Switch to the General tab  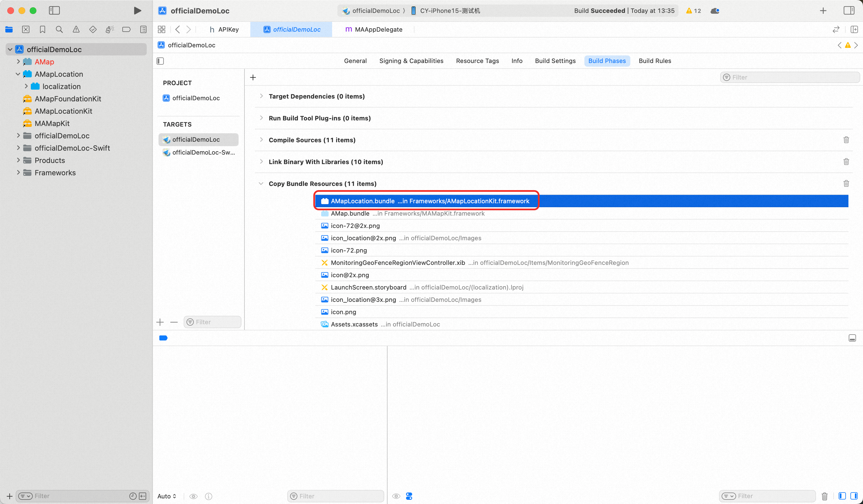(355, 61)
